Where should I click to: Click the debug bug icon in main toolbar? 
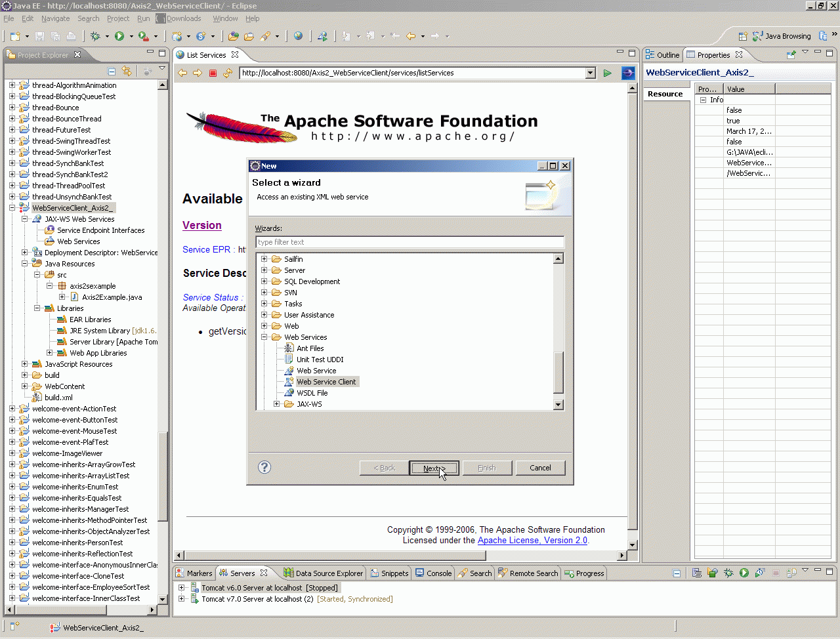click(x=96, y=36)
